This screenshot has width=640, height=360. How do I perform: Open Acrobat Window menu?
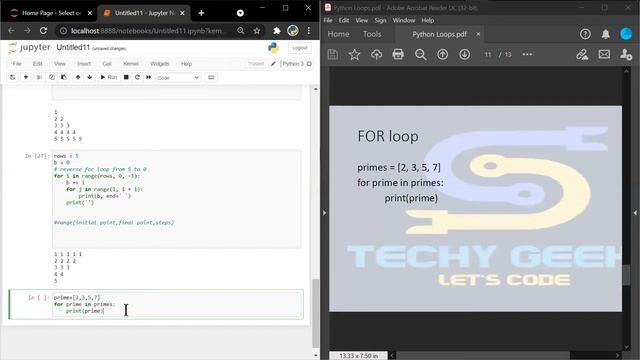pos(404,20)
